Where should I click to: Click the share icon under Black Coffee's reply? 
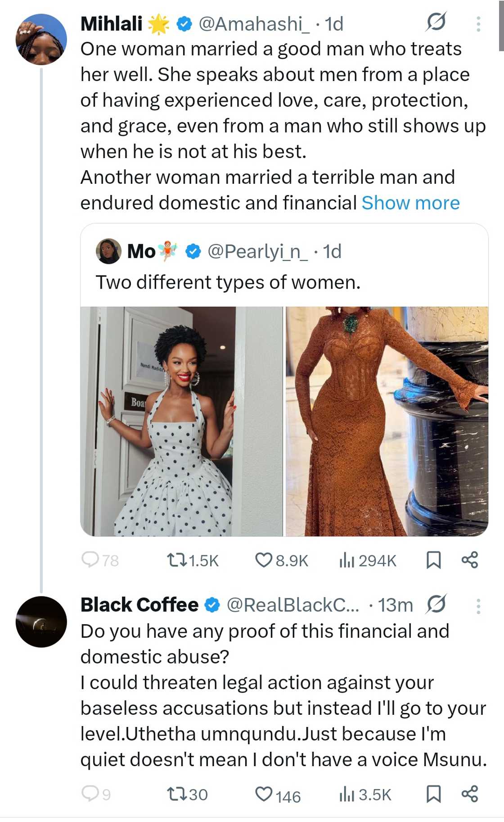pyautogui.click(x=472, y=793)
